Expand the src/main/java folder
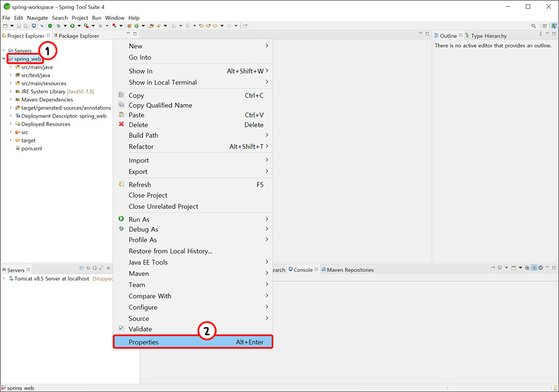This screenshot has height=392, width=559. click(x=10, y=67)
